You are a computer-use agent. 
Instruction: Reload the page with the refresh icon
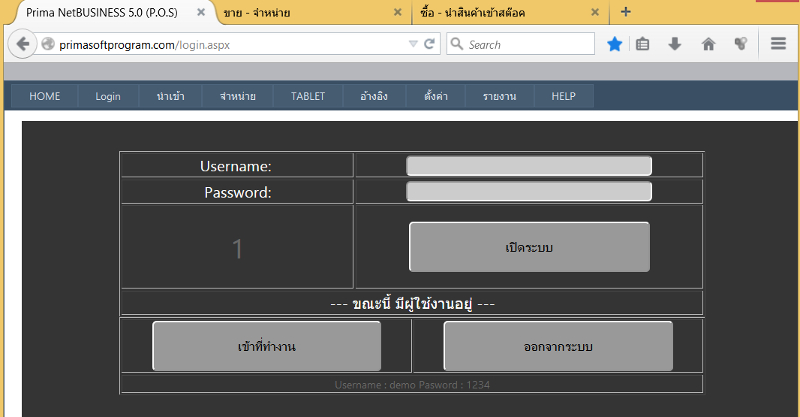430,44
